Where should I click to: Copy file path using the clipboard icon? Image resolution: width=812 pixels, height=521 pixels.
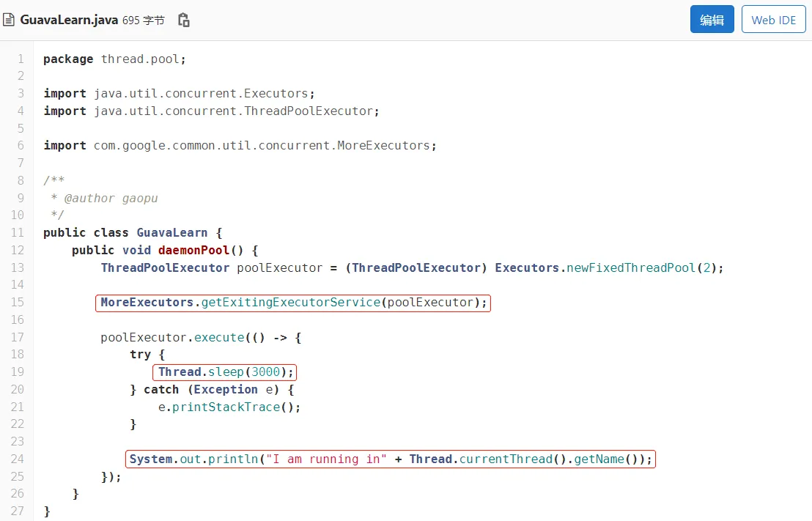point(184,20)
